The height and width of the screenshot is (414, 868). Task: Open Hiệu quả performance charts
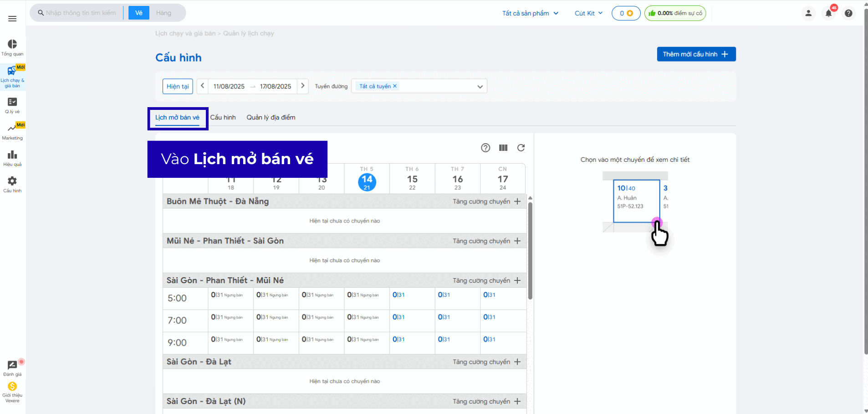pos(12,158)
